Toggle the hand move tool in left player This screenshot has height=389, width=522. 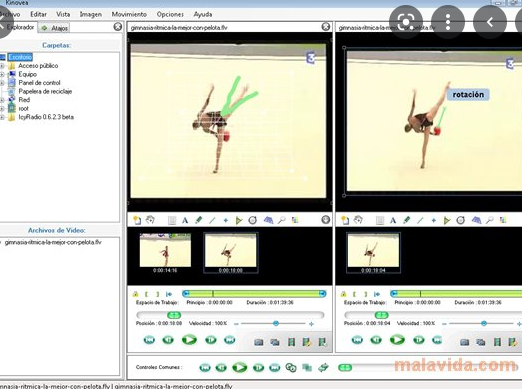150,220
